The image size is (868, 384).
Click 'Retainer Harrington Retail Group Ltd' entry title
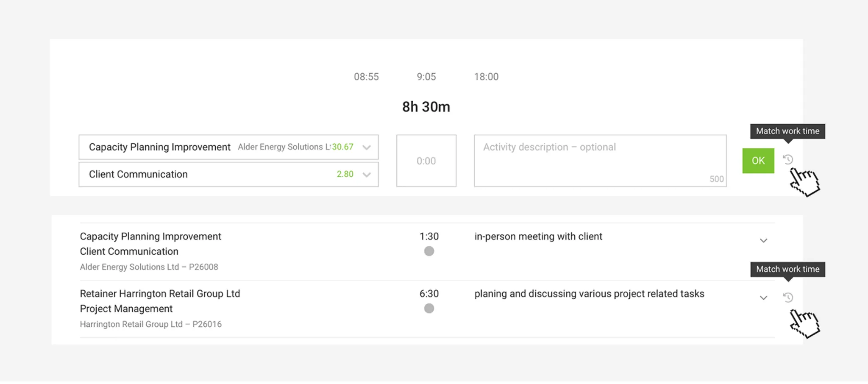click(x=160, y=294)
